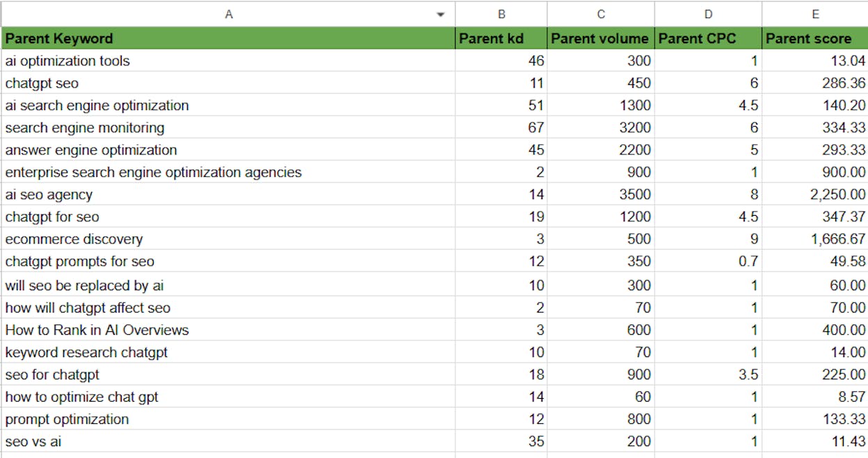Click score 225.00 for seo for chatgpt
The width and height of the screenshot is (868, 458).
click(x=815, y=374)
